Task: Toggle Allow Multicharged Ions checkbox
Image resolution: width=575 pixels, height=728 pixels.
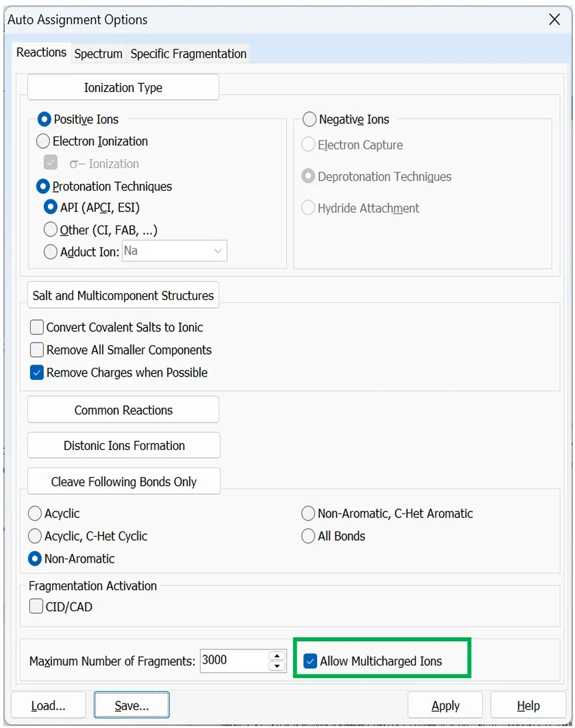Action: pos(310,661)
